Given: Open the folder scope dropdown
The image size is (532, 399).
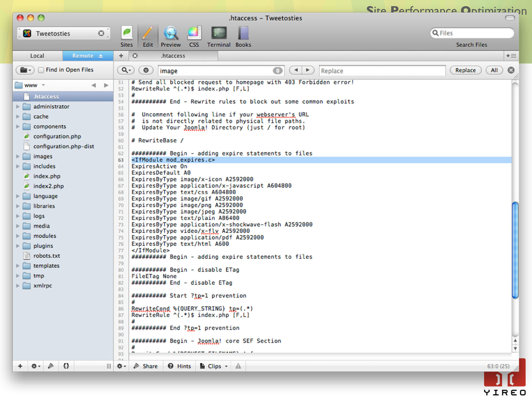Looking at the screenshot, I should point(25,70).
